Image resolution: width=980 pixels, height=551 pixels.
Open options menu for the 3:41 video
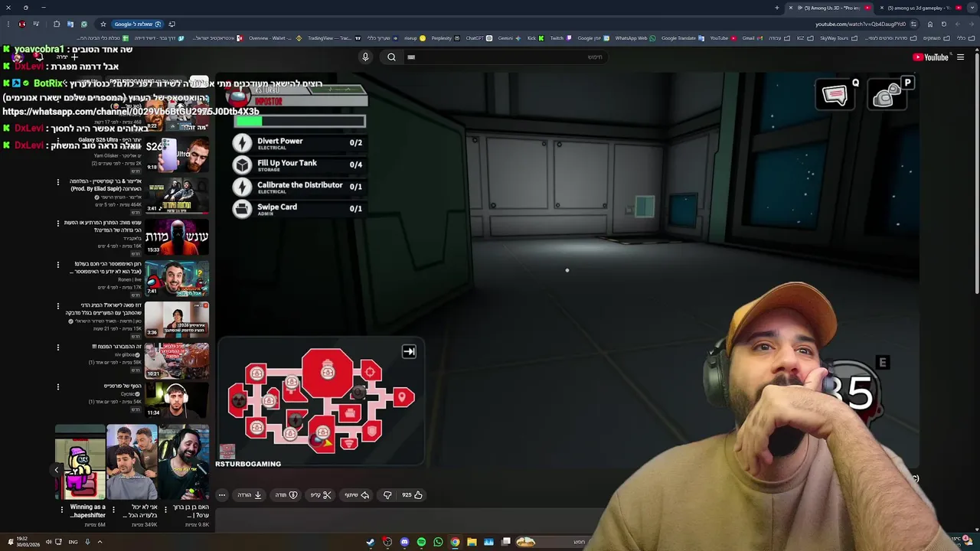click(x=57, y=182)
